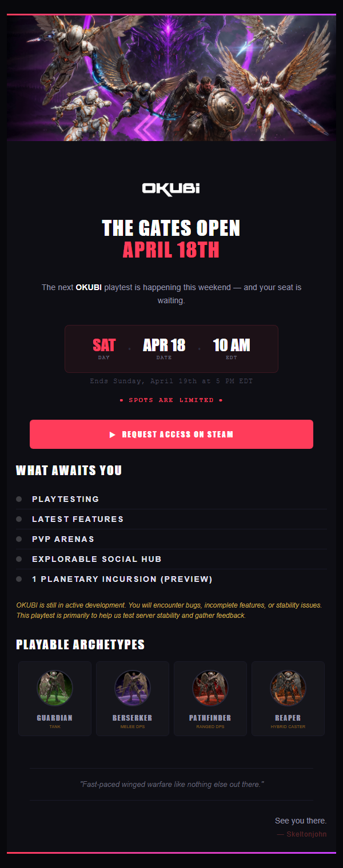Click the Latest Features list item
The width and height of the screenshot is (343, 868).
[x=78, y=519]
